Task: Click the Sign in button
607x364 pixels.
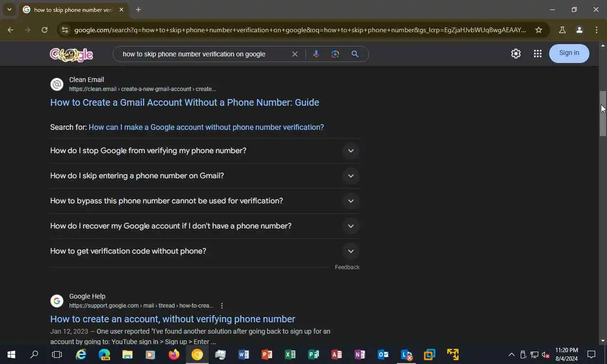Action: click(569, 53)
